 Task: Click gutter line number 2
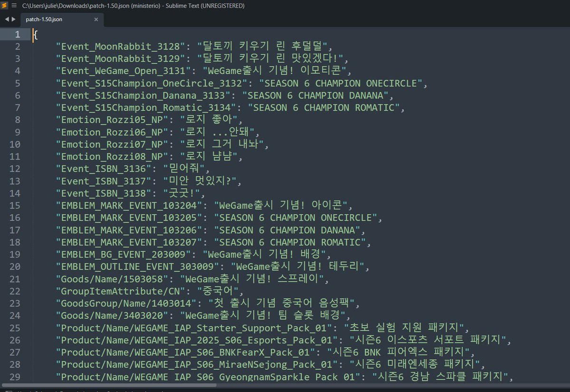(17, 47)
